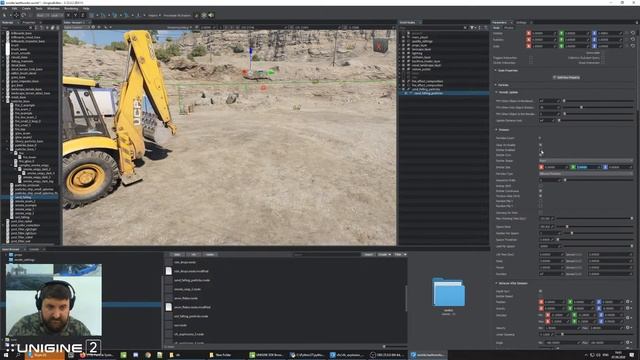
Task: Adjust the second Periodic Update slider handle
Action: pyautogui.click(x=582, y=107)
